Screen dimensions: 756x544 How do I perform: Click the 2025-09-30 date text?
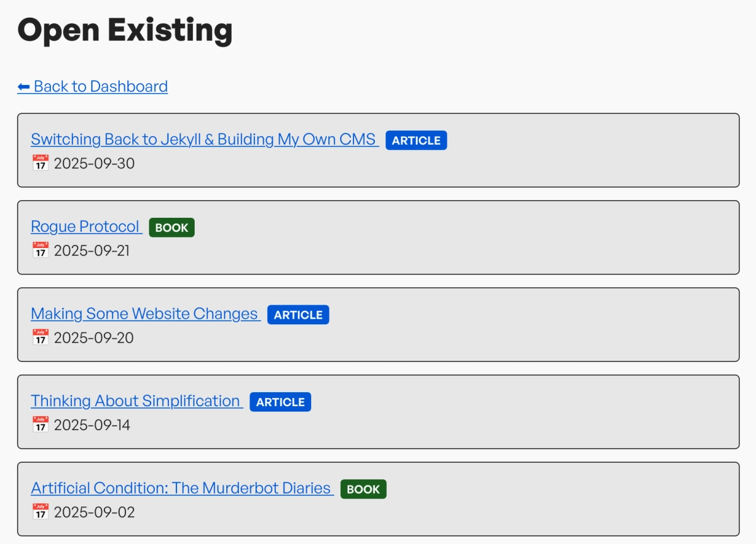coord(94,164)
